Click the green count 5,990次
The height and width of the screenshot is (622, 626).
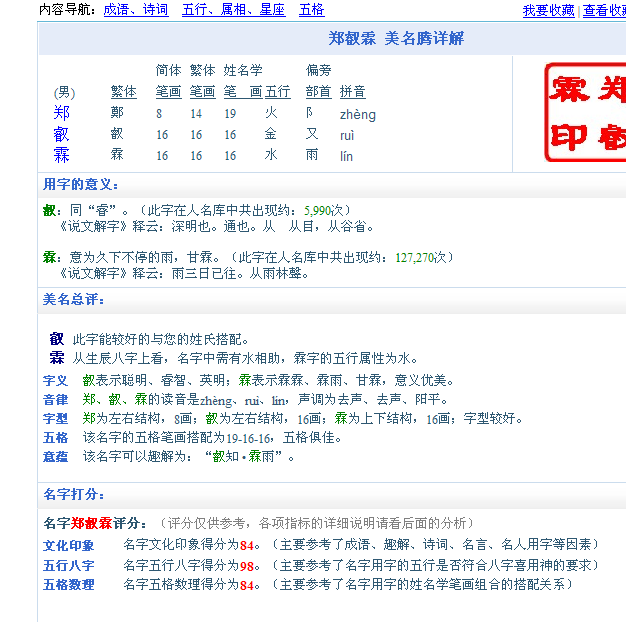pyautogui.click(x=323, y=210)
